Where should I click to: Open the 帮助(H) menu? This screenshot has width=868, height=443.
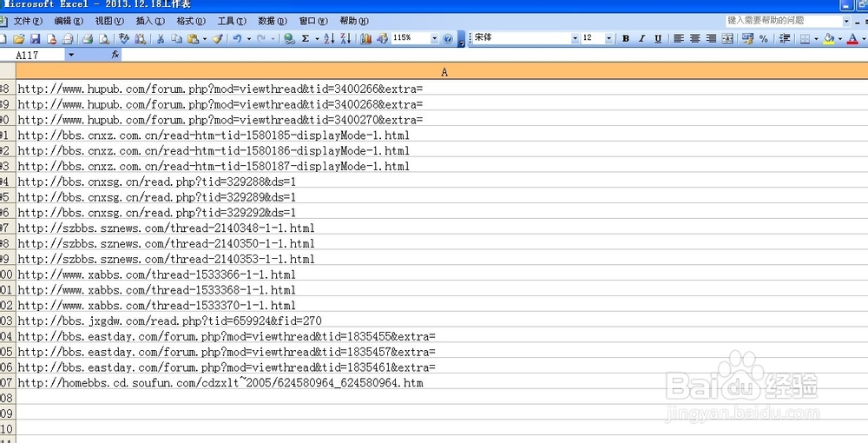(354, 21)
